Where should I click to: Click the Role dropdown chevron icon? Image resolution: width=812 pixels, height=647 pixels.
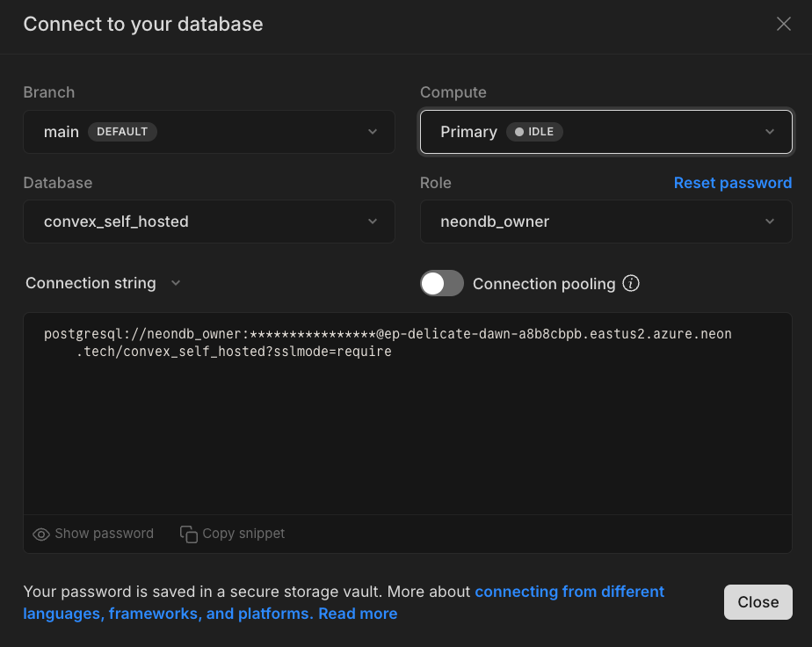[x=770, y=222]
